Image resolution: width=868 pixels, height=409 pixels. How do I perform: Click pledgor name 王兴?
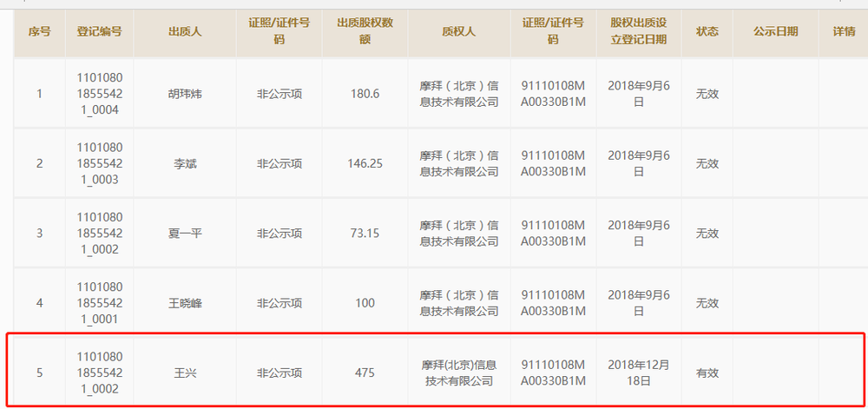coord(185,373)
